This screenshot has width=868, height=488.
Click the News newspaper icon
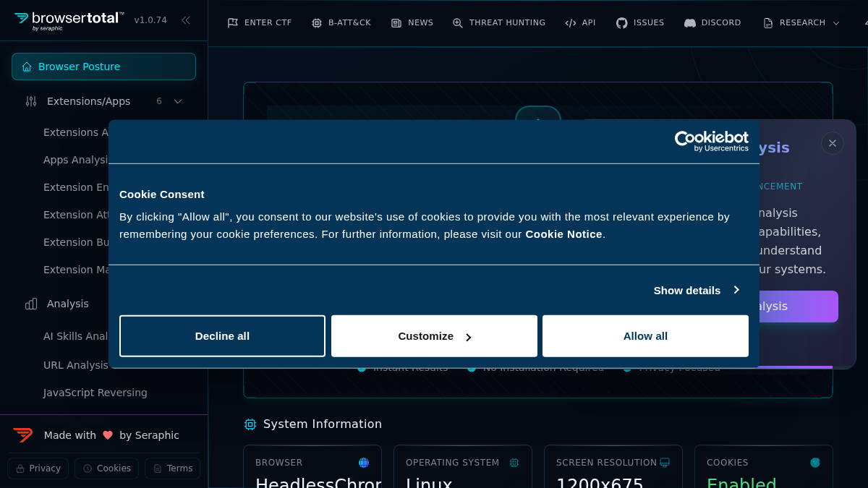[x=396, y=23]
